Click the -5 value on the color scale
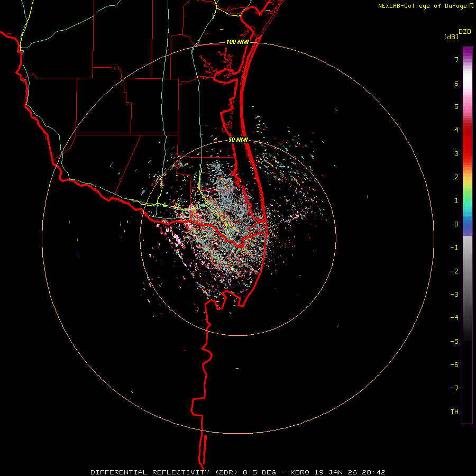This screenshot has height=476, width=476. tap(454, 342)
